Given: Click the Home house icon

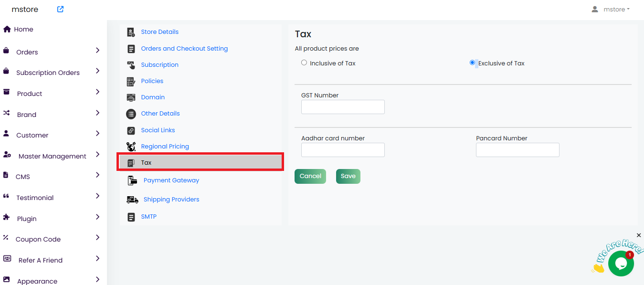Looking at the screenshot, I should [7, 29].
